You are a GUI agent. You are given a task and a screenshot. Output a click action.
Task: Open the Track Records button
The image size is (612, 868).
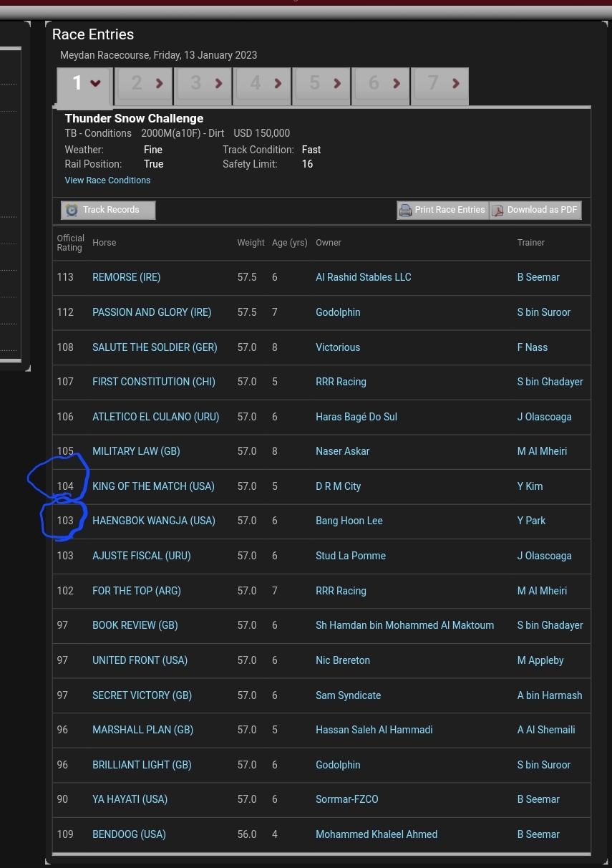pyautogui.click(x=108, y=210)
